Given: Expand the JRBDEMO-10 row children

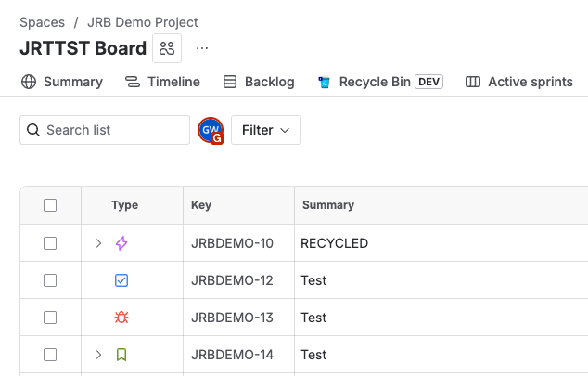Looking at the screenshot, I should 98,243.
